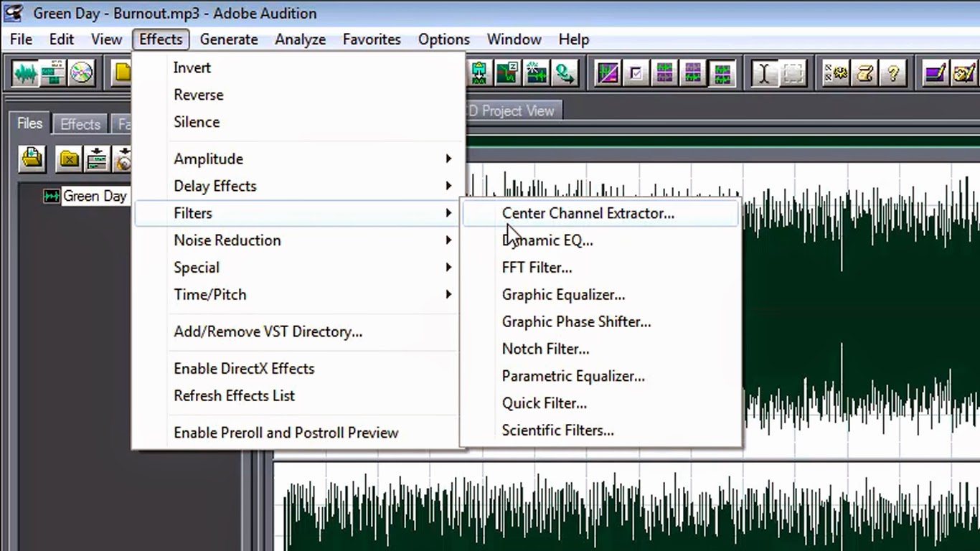Viewport: 980px width, 551px height.
Task: Open the Help menu
Action: (574, 39)
